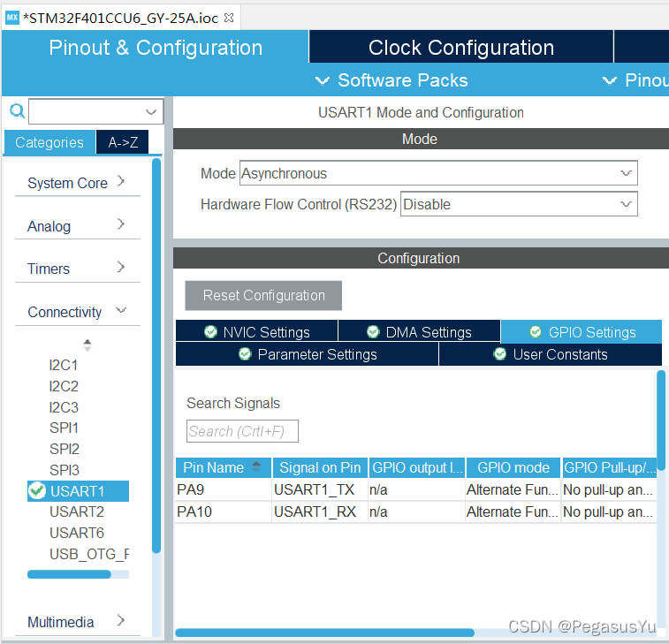
Task: Open the Software Packs dropdown menu
Action: point(392,80)
